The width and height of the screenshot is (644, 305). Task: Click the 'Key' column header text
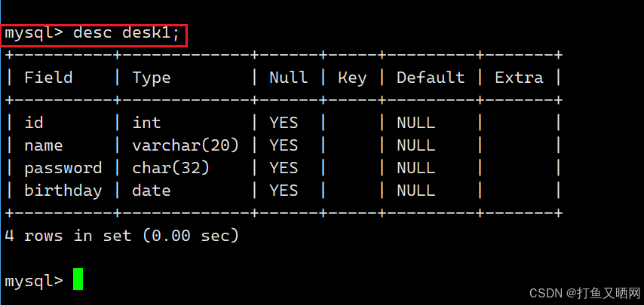[x=352, y=78]
